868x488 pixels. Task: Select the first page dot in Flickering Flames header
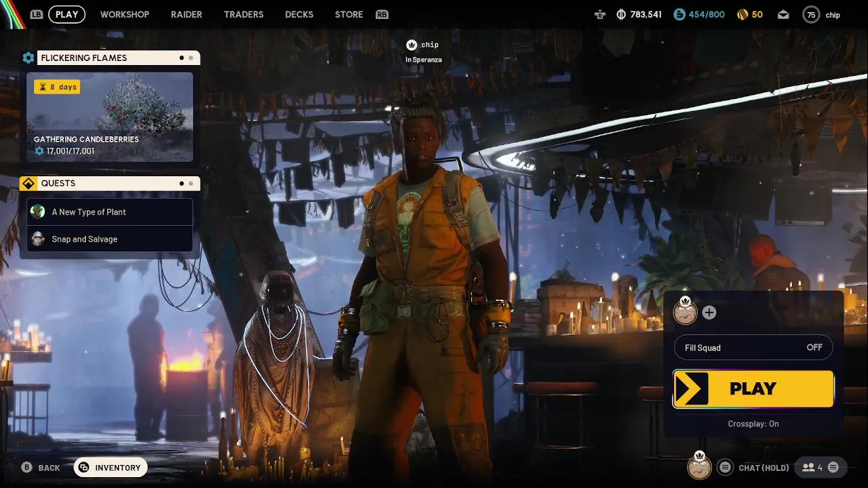182,58
